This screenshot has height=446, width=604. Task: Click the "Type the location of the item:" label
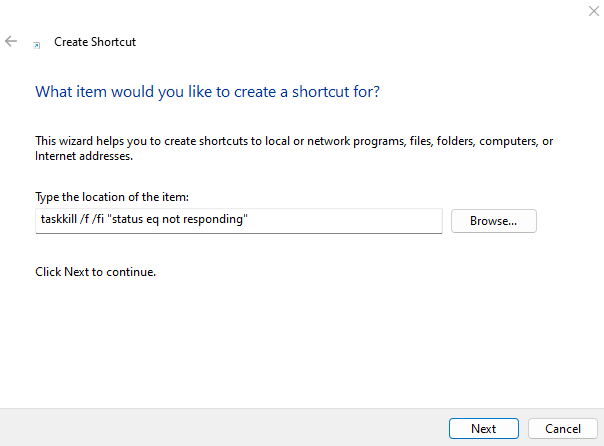[112, 197]
